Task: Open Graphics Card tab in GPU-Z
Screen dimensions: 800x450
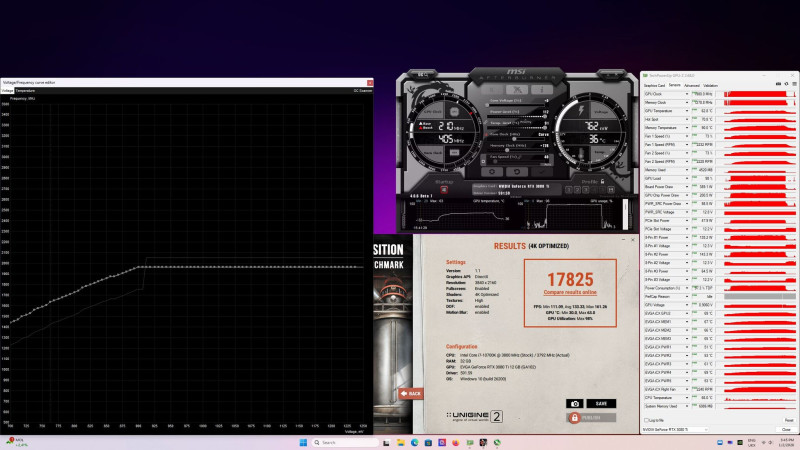Action: pos(654,86)
